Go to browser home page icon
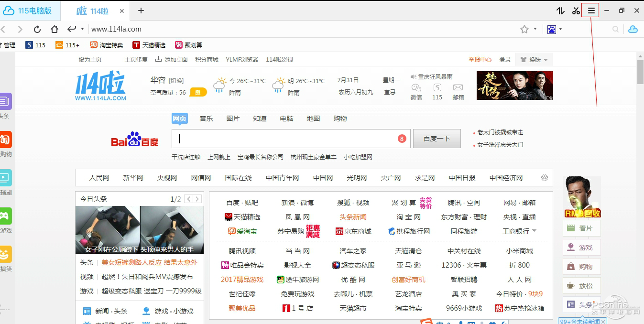The height and width of the screenshot is (324, 644). coord(55,29)
